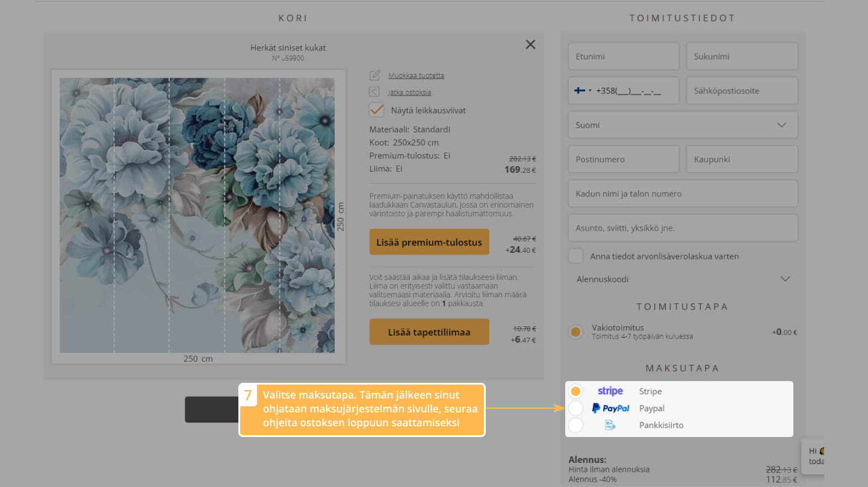868x487 pixels.
Task: Click the Stripe logo
Action: 610,391
